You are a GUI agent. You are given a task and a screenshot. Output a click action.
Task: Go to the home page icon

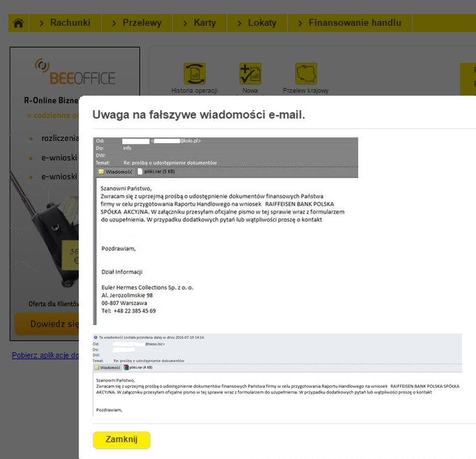19,23
